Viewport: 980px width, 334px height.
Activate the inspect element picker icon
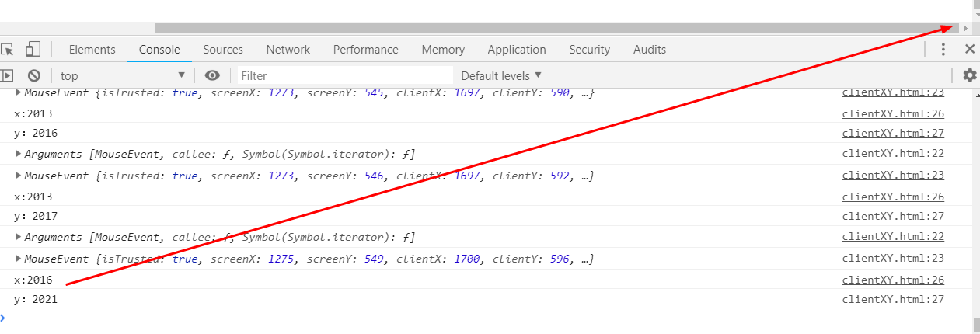point(8,50)
